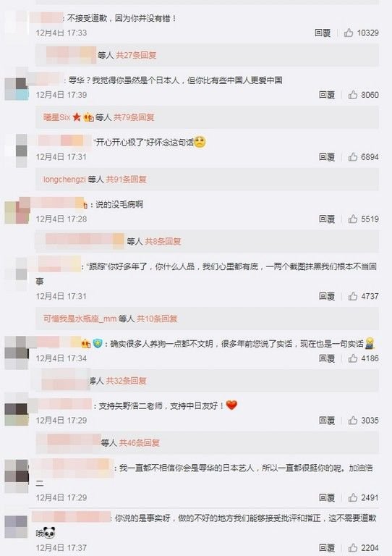Expand the 共27条回复 reply thread
The width and height of the screenshot is (392, 556).
tap(137, 55)
